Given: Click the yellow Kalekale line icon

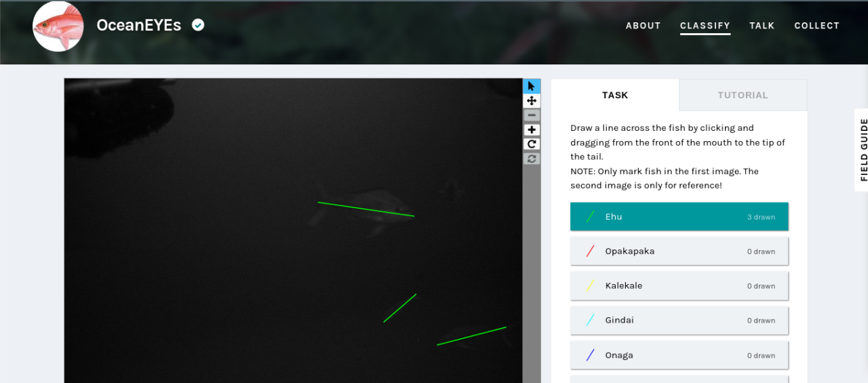Looking at the screenshot, I should tap(590, 286).
